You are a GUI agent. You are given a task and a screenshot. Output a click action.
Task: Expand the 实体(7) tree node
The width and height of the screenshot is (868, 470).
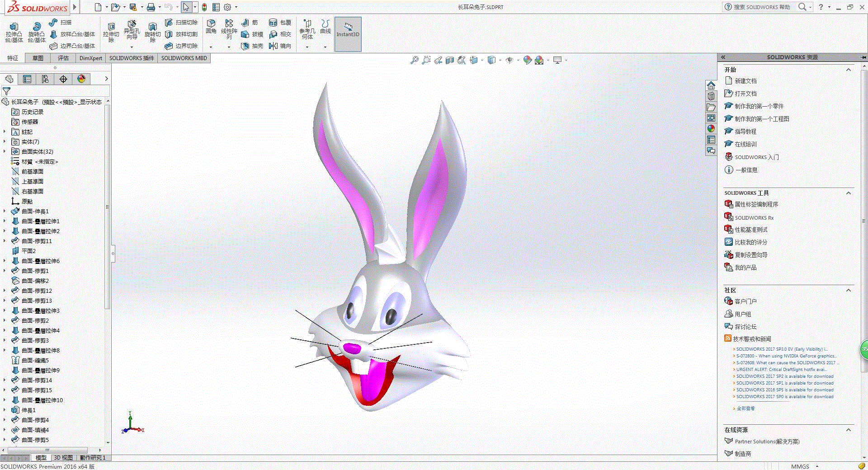5,141
